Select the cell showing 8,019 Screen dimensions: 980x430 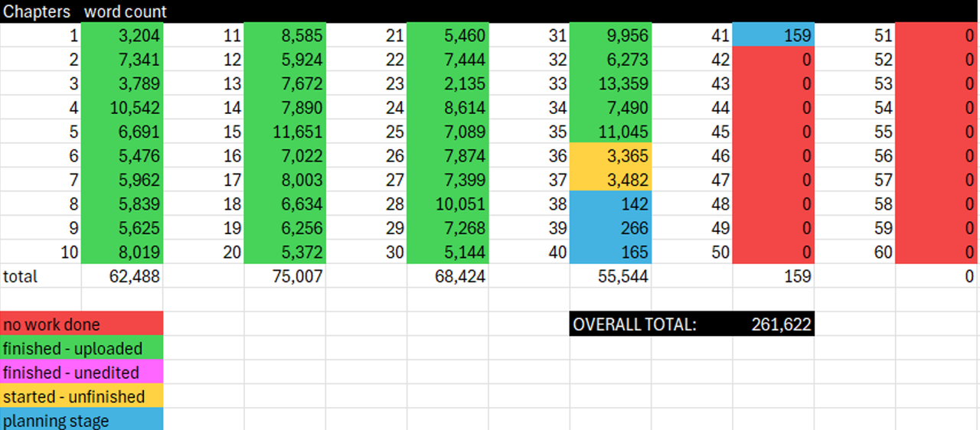(122, 252)
